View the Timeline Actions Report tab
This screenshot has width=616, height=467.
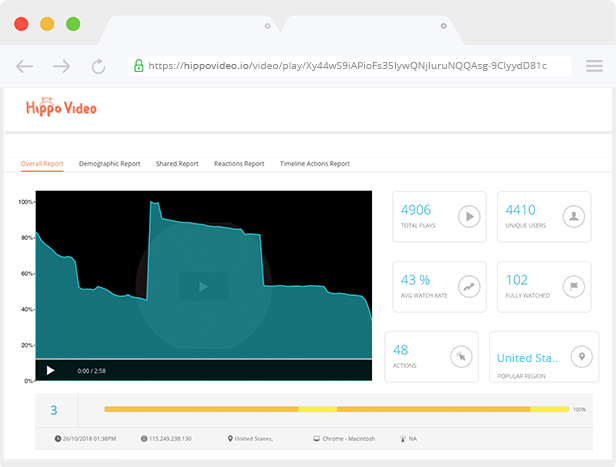(x=315, y=163)
